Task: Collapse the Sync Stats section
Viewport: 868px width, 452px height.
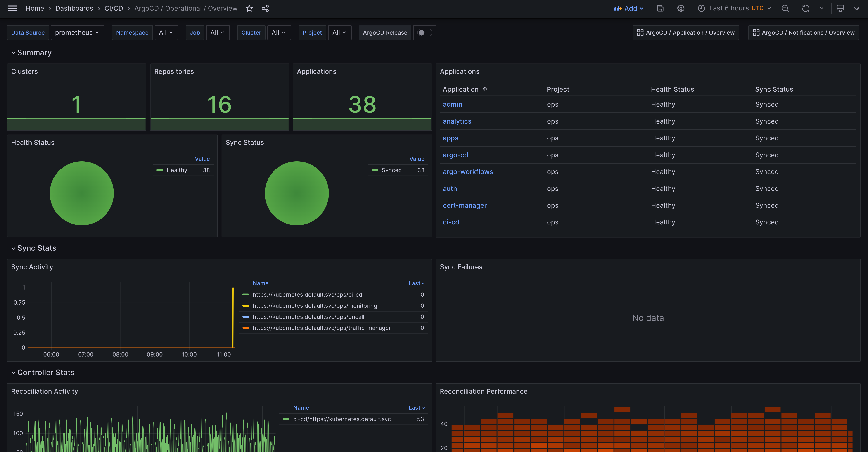Action: [x=13, y=248]
